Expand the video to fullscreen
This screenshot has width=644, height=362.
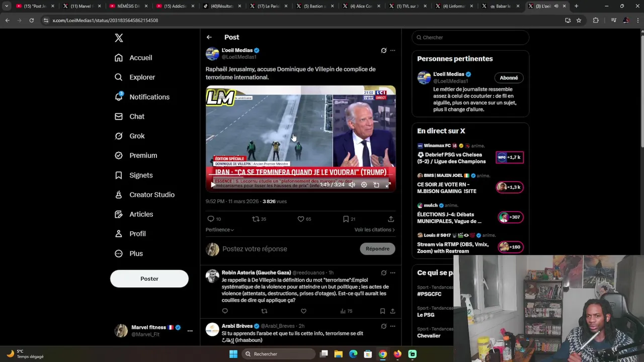(388, 185)
